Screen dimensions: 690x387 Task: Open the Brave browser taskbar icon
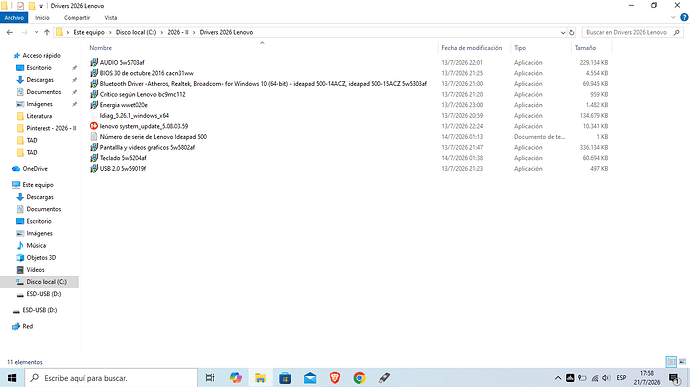click(335, 378)
